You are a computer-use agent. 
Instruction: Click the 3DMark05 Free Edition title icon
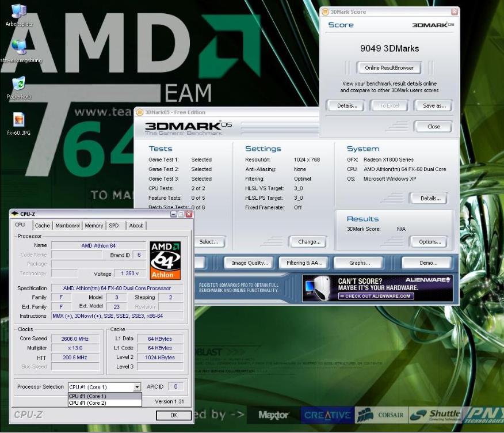140,112
